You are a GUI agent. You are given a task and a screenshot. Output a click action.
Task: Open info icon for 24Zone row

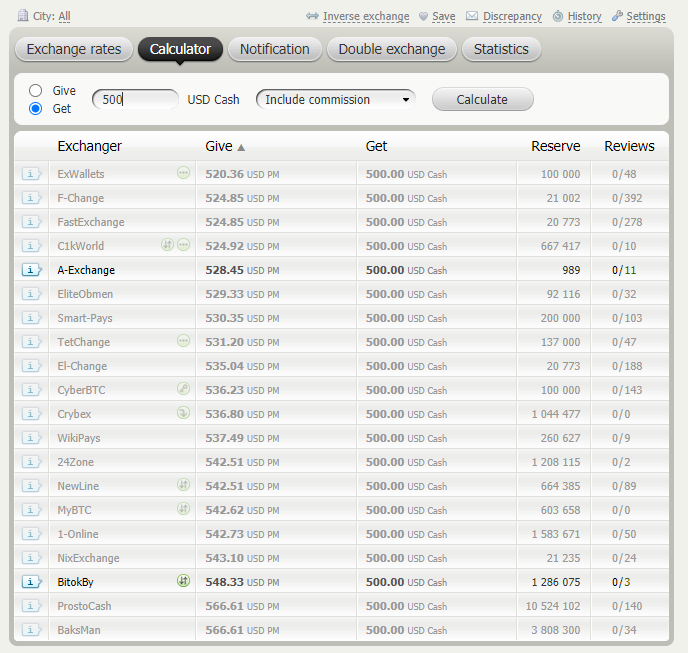[x=31, y=462]
